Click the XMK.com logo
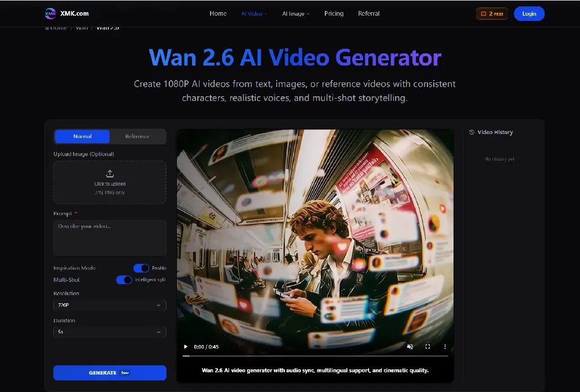 tap(64, 13)
